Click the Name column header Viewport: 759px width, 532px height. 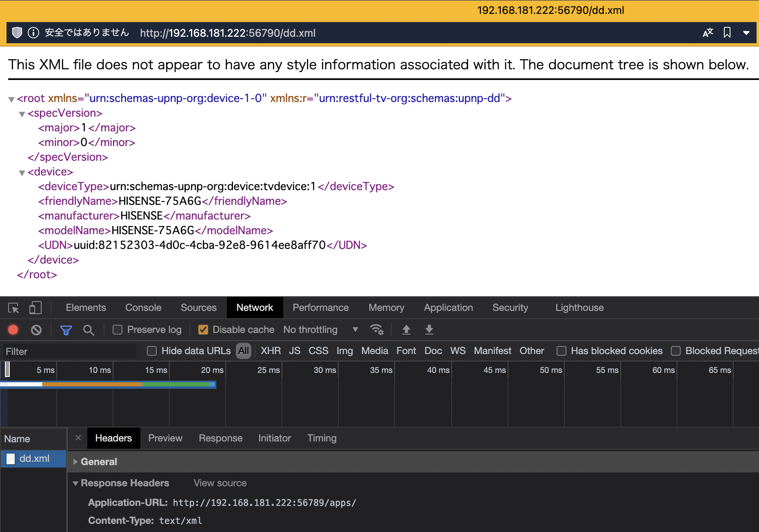coord(33,439)
